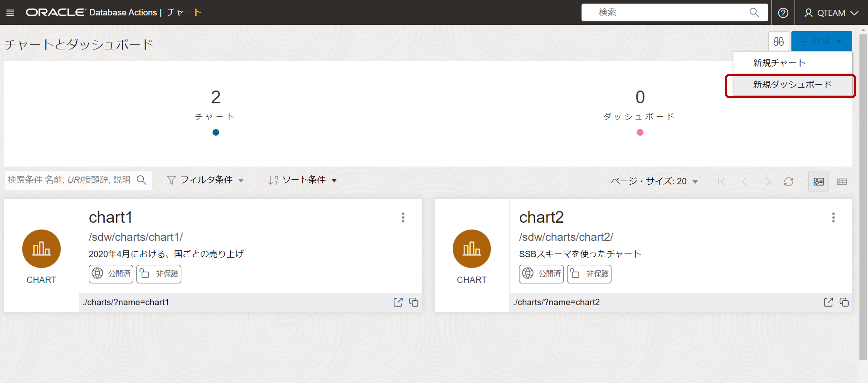This screenshot has height=383, width=868.
Task: Click inside the chart search field
Action: pyautogui.click(x=67, y=180)
